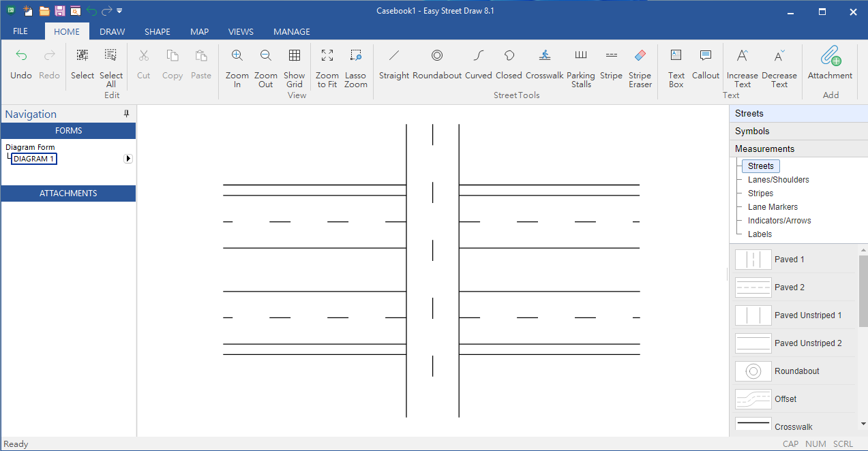This screenshot has height=451, width=868.
Task: Activate the Crosswalk tool
Action: click(x=544, y=65)
